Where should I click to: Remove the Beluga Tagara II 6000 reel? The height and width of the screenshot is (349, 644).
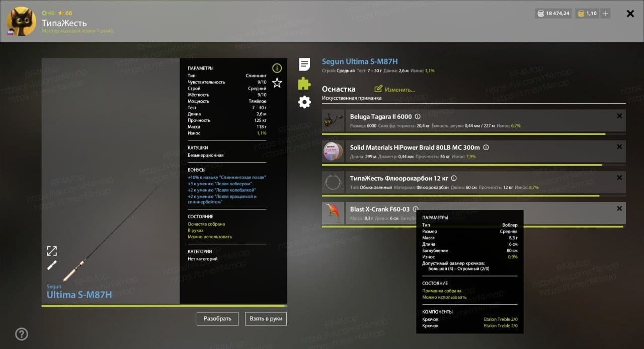click(619, 116)
